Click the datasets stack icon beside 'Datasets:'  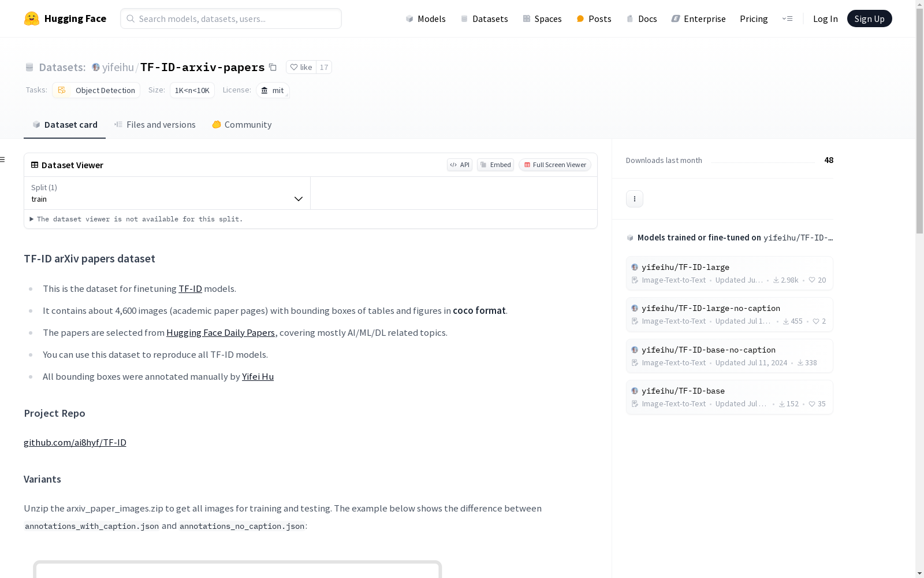coord(29,67)
